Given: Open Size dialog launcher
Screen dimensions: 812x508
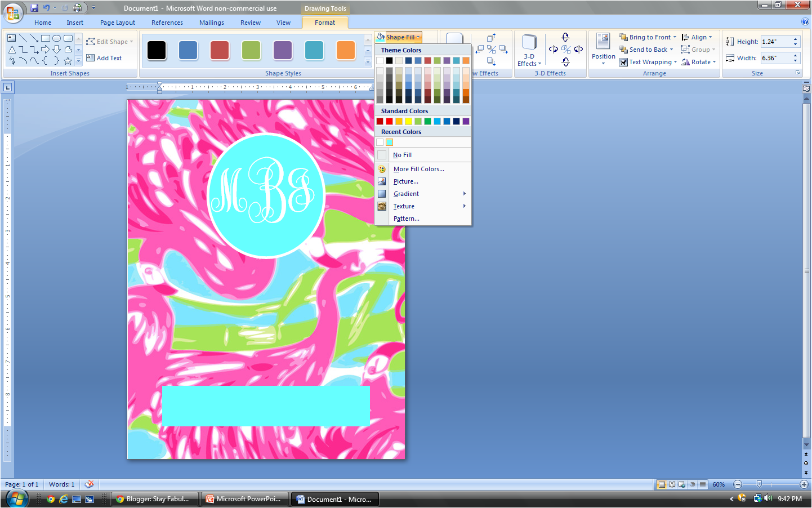Looking at the screenshot, I should click(x=797, y=73).
